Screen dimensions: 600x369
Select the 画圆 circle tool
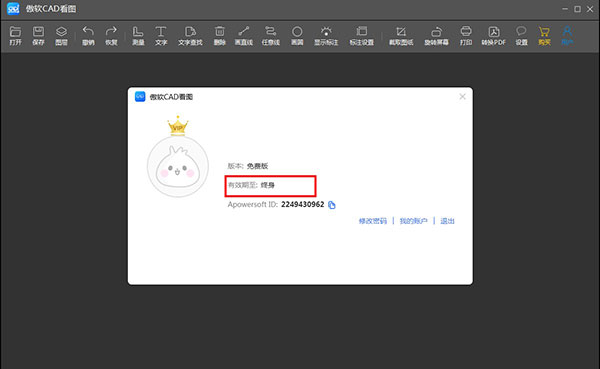coord(297,36)
